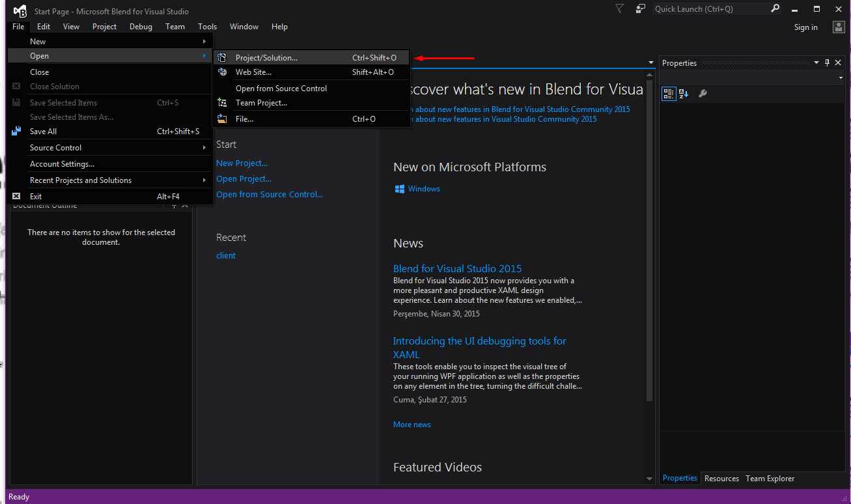The image size is (851, 504).
Task: Close the Properties panel
Action: tap(839, 63)
